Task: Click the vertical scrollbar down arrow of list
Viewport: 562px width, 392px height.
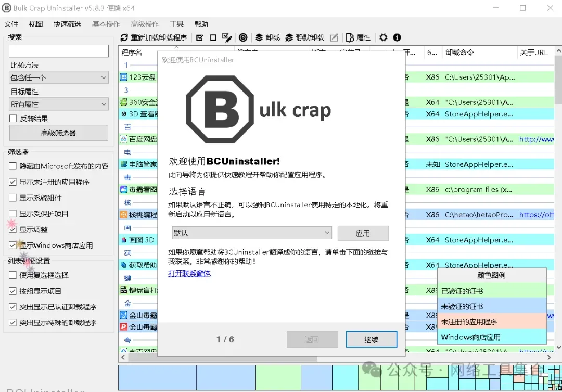Action: (558, 347)
